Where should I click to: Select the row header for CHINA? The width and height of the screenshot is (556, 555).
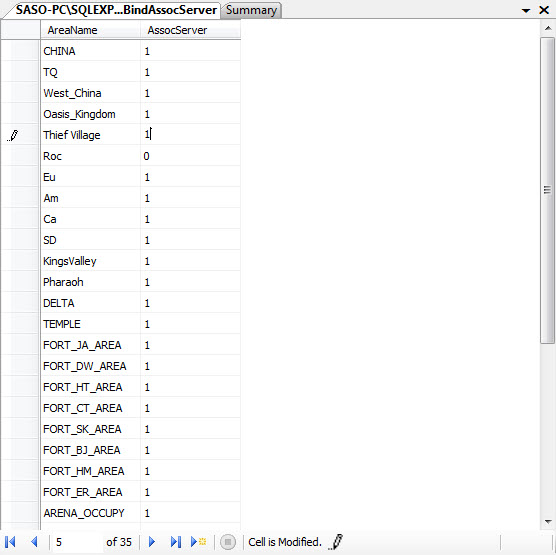pos(20,51)
